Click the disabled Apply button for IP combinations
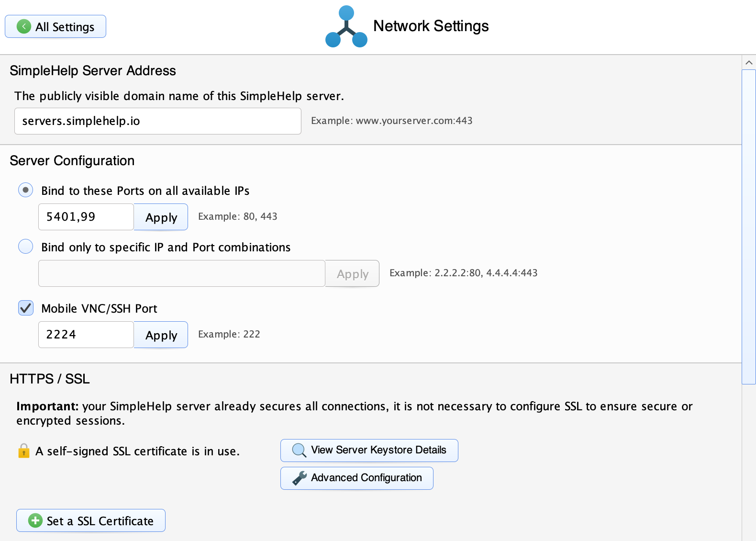 (x=353, y=273)
